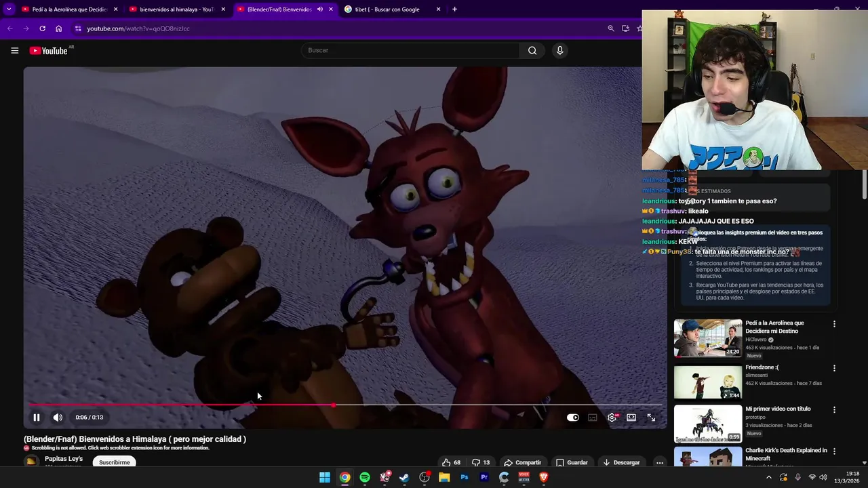Pause the video
868x488 pixels.
tap(37, 418)
